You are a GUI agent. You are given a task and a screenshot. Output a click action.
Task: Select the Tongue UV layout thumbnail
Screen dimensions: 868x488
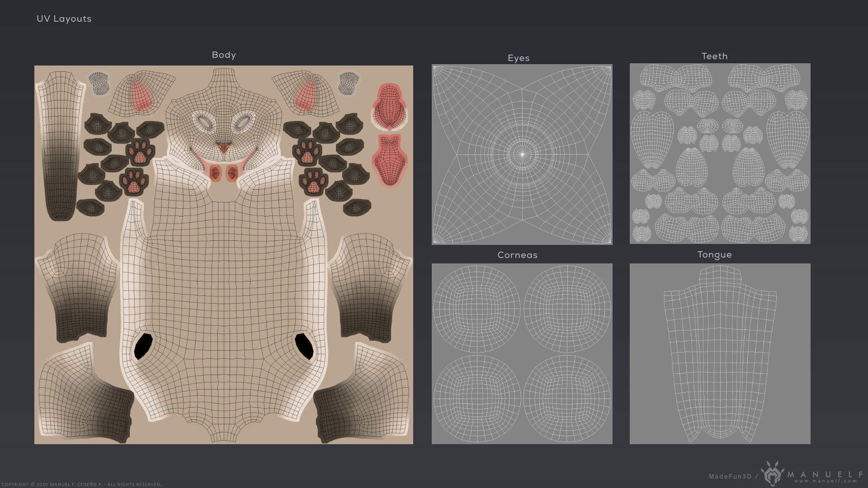click(720, 353)
